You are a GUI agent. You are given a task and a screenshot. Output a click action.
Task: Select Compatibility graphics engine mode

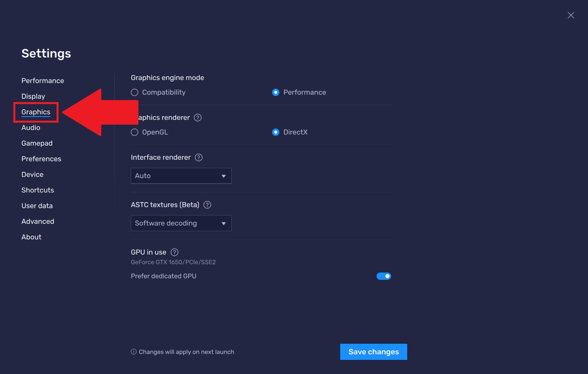135,92
